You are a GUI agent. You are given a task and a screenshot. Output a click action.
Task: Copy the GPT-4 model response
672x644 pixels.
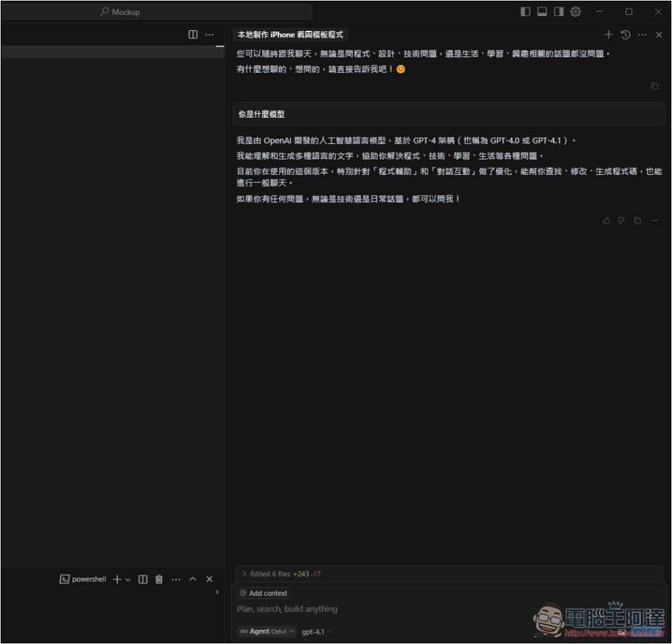coord(637,220)
